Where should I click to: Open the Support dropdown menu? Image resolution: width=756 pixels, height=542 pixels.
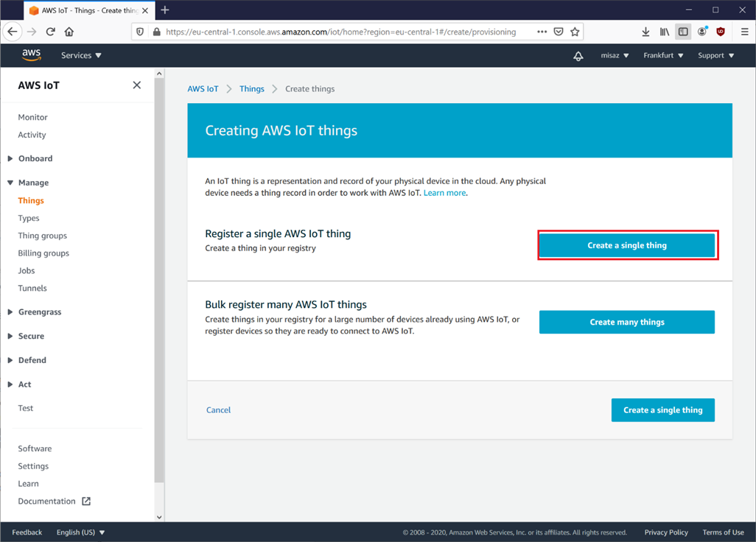click(x=716, y=55)
